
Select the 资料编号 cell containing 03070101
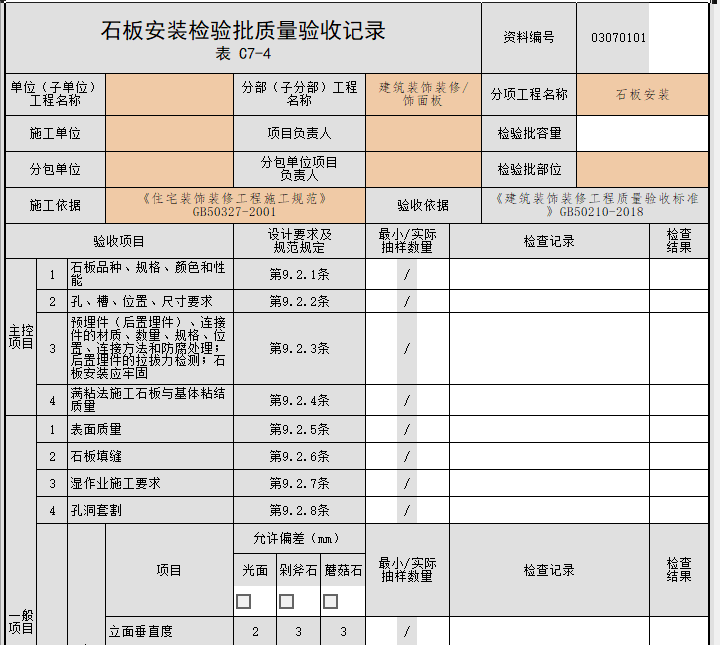point(618,38)
